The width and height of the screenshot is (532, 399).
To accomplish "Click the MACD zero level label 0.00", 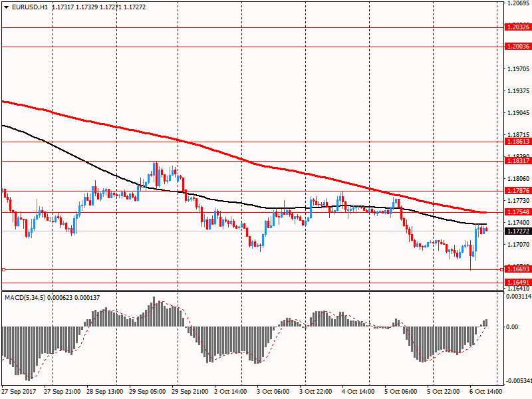I will 512,327.
